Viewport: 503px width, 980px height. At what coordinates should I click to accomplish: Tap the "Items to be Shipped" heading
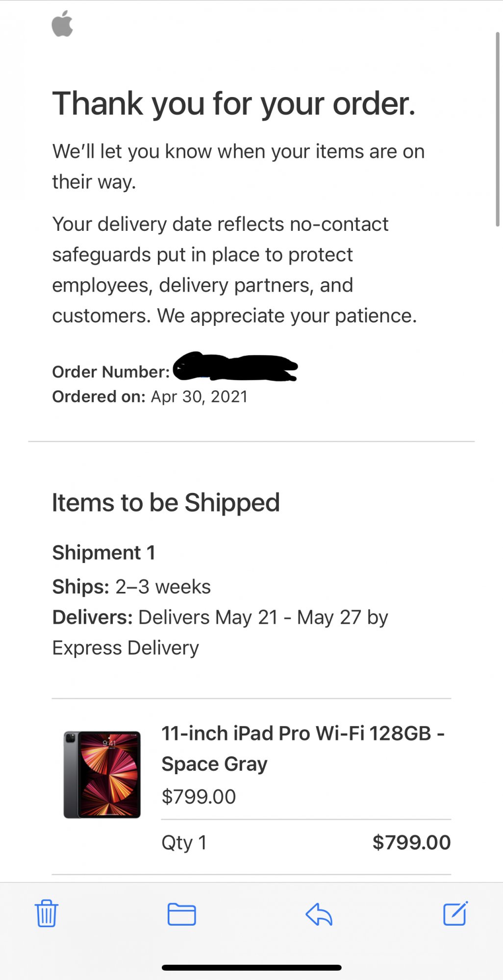pyautogui.click(x=166, y=503)
